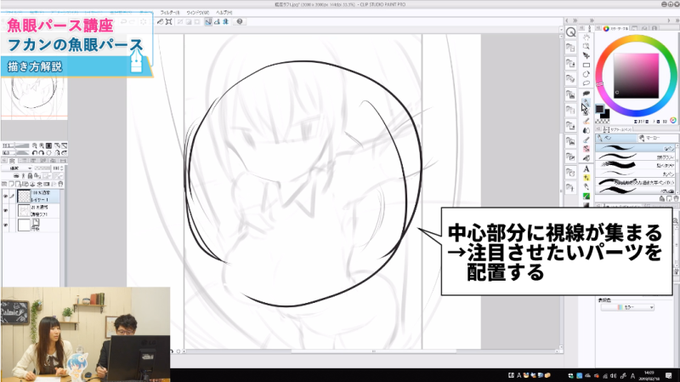Viewport: 680px width, 382px height.
Task: Click the transparent color swatch under color swatches
Action: click(602, 121)
